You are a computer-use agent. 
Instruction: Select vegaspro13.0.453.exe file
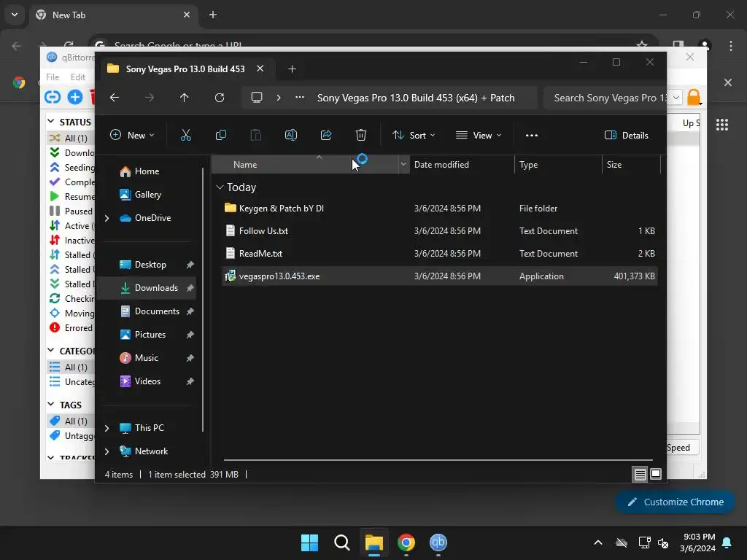439,276
